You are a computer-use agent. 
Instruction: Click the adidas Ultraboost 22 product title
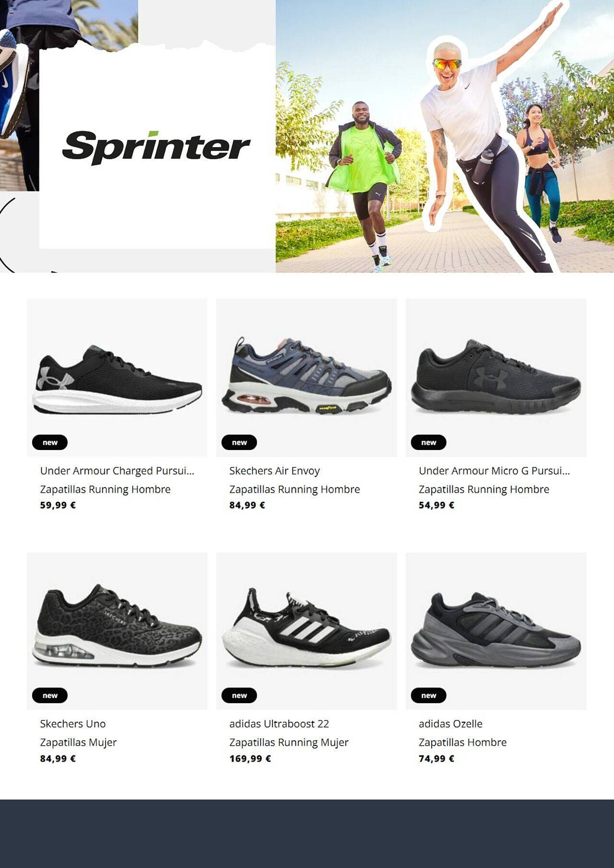tap(279, 724)
